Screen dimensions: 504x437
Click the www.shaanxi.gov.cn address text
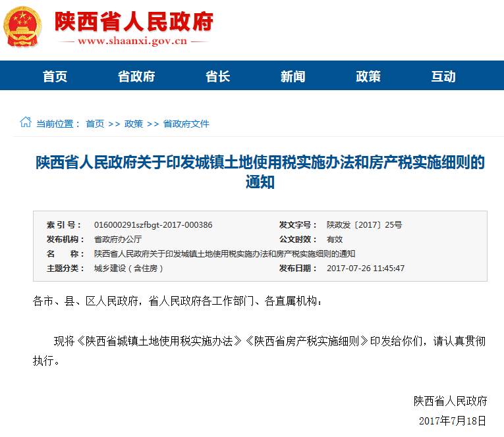[132, 41]
